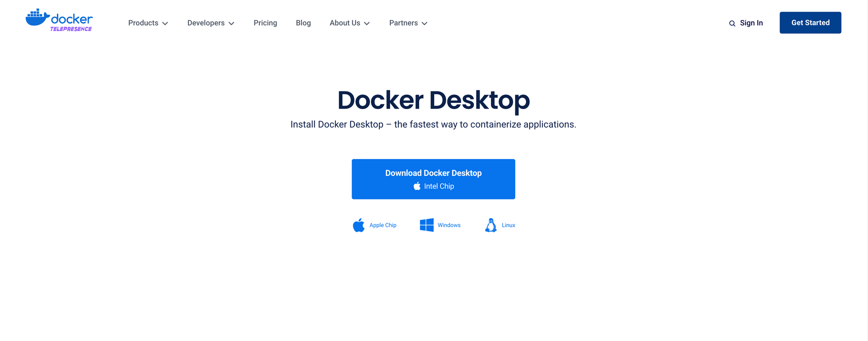Viewport: 868px width, 341px height.
Task: Click the Windows logo icon
Action: coord(427,225)
